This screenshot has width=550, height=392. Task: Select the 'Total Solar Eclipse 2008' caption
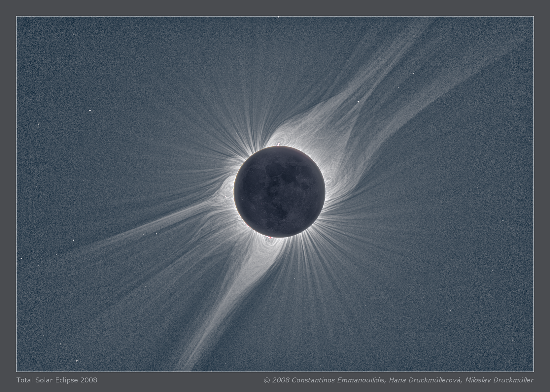57,380
